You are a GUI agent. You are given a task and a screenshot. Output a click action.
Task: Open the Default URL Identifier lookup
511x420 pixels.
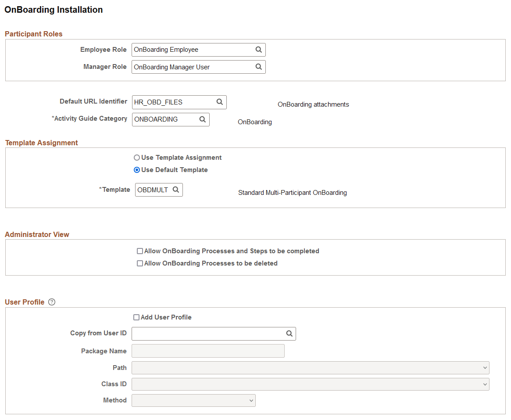coord(219,102)
